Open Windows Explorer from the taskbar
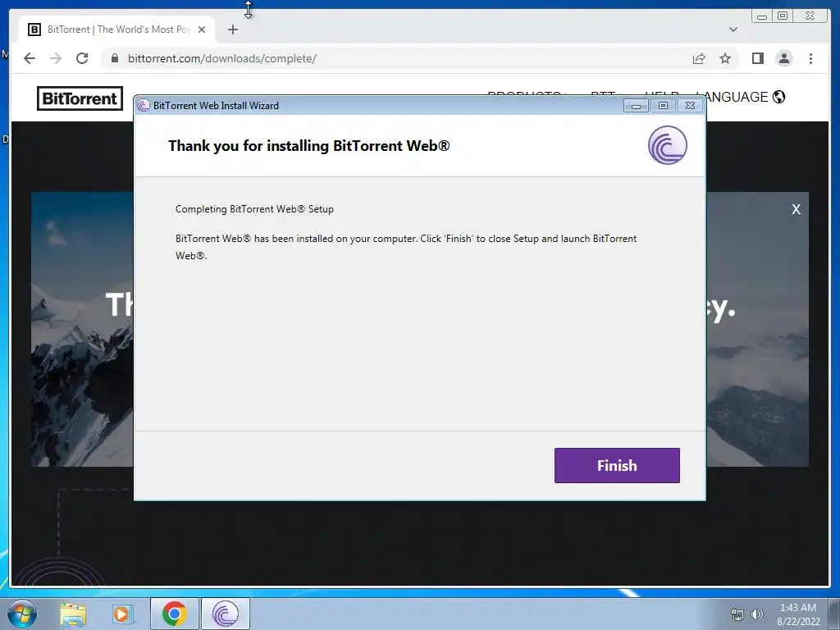 coord(73,614)
